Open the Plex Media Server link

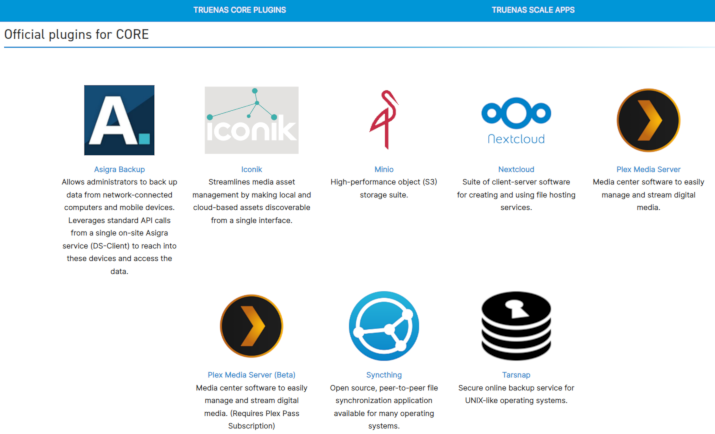(648, 169)
